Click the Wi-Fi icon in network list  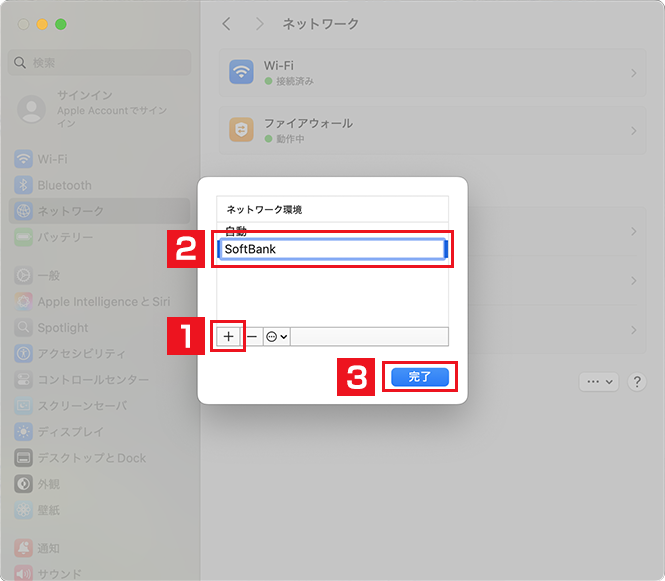coord(241,72)
